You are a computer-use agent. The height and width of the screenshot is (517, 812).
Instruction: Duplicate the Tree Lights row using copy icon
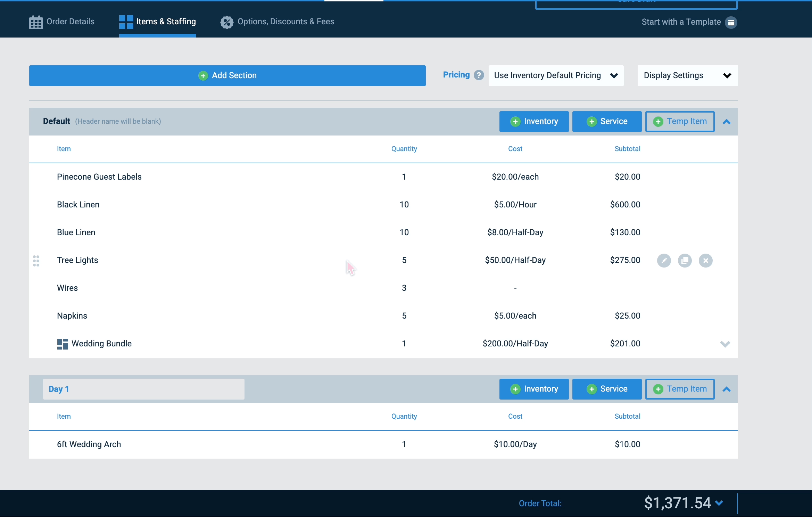pyautogui.click(x=685, y=261)
